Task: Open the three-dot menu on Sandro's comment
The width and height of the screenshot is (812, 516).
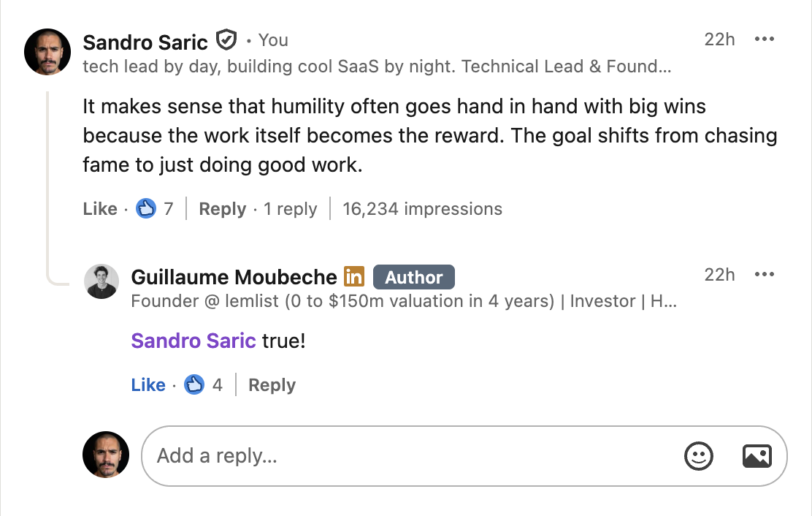Action: pos(764,39)
